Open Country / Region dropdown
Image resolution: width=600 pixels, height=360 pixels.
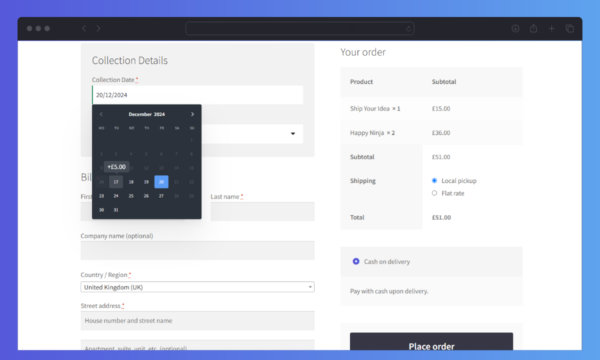pos(197,287)
